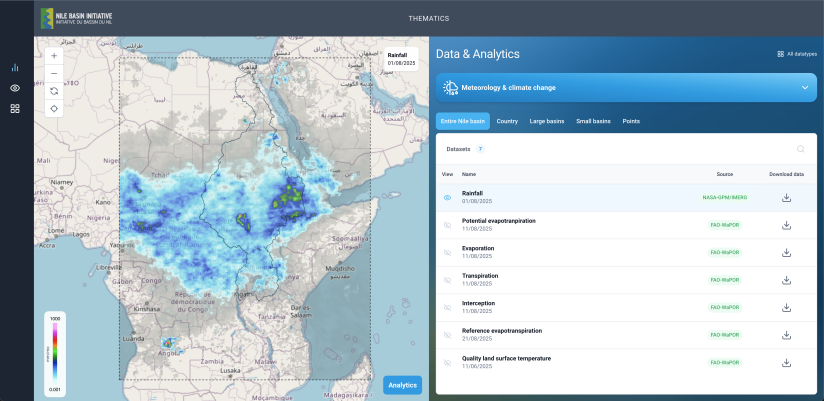Switch to the Country tab
Viewport: 824px width, 401px height.
506,121
